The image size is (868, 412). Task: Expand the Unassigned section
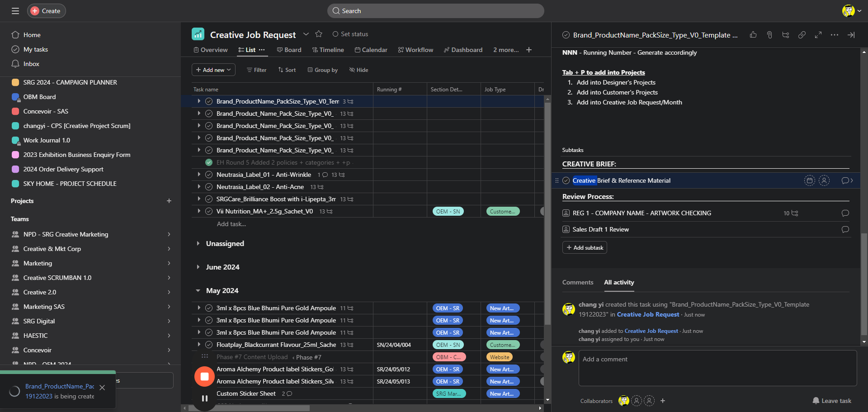(x=198, y=243)
